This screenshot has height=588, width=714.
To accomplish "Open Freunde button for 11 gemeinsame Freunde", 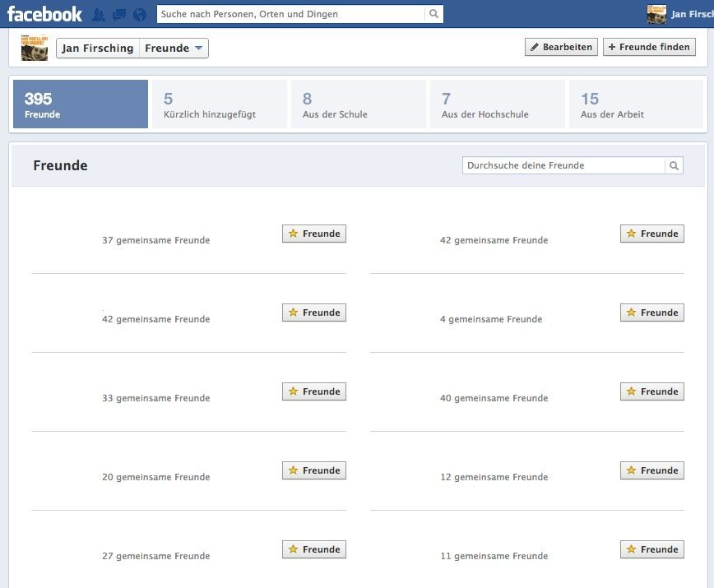I will point(652,549).
